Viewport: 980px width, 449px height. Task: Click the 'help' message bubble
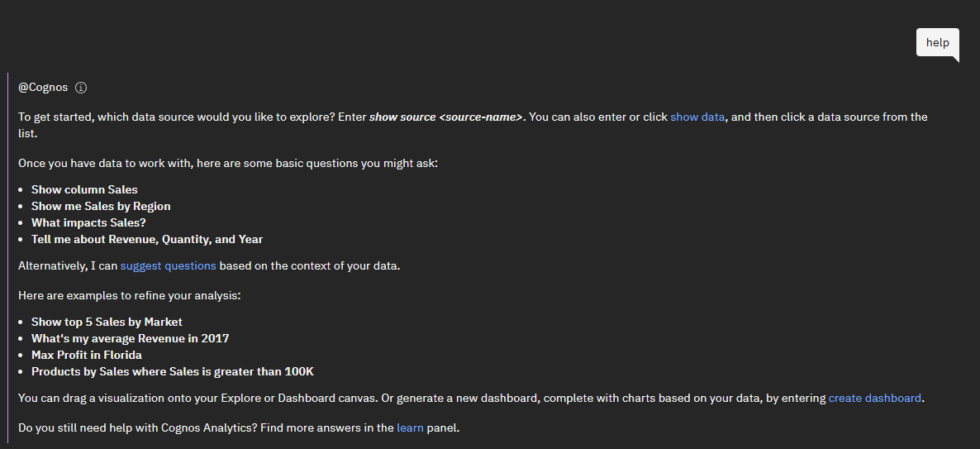(938, 43)
